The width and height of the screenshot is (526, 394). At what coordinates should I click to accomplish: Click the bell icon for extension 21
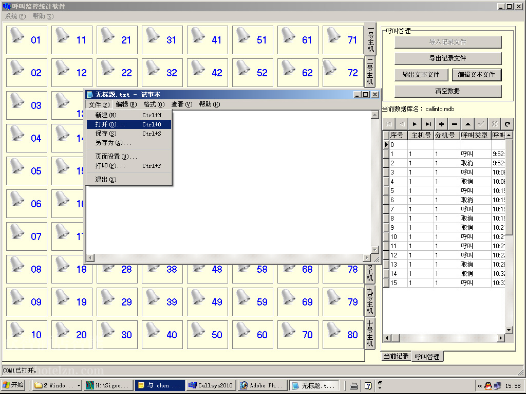tap(107, 35)
